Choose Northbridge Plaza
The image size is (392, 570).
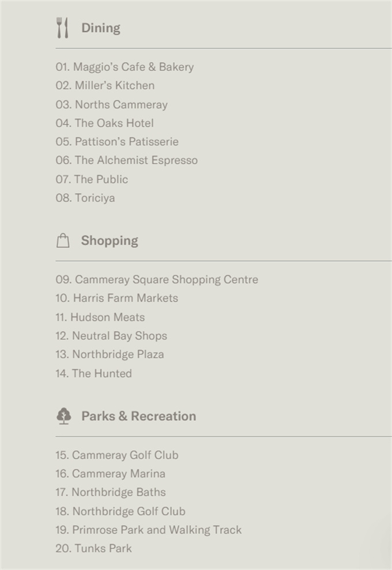click(x=110, y=354)
